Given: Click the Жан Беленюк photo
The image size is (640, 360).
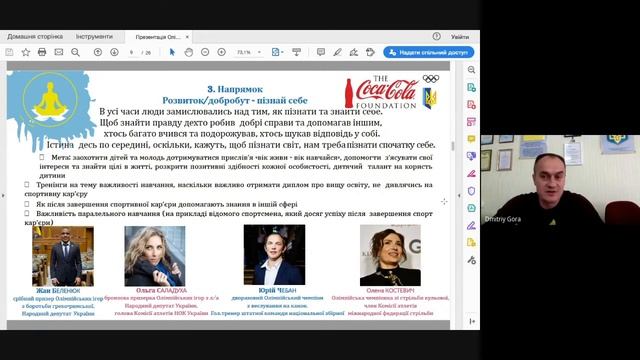Looking at the screenshot, I should coord(63,256).
